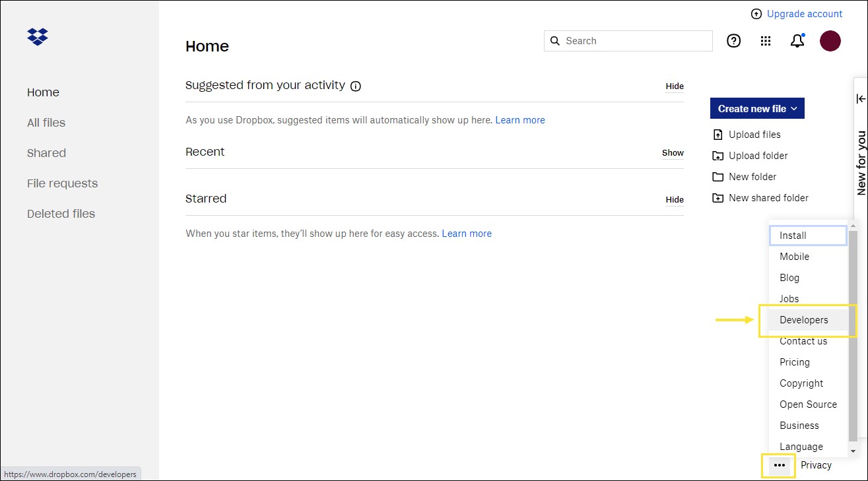Image resolution: width=868 pixels, height=481 pixels.
Task: Click inside the Search field
Action: (627, 40)
